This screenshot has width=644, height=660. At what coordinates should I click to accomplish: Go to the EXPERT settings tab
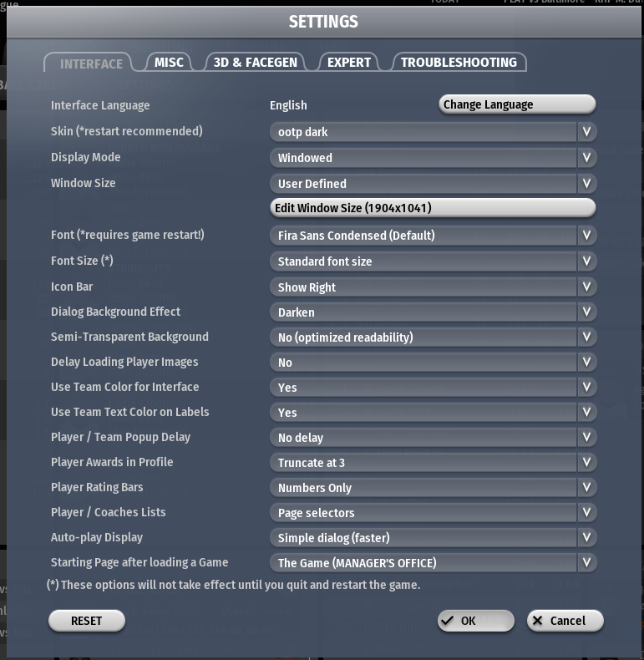[x=349, y=63]
